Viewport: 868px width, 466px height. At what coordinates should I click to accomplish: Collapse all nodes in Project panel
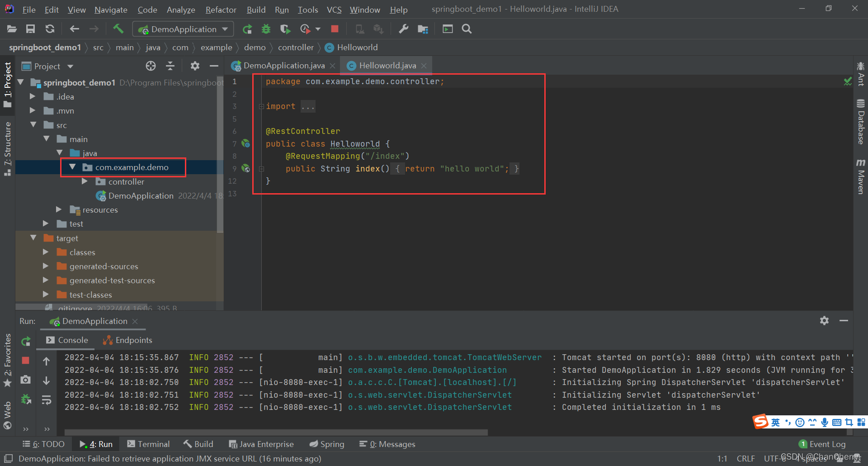[170, 66]
